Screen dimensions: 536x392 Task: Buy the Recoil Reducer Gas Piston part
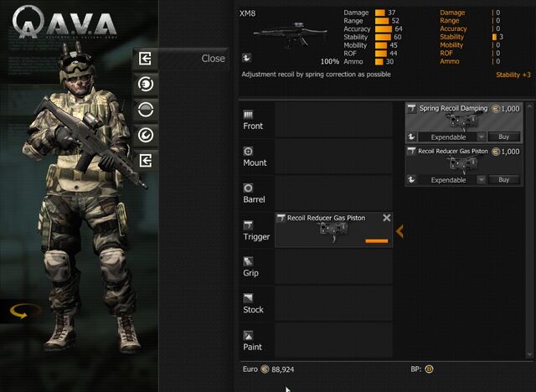click(x=504, y=180)
